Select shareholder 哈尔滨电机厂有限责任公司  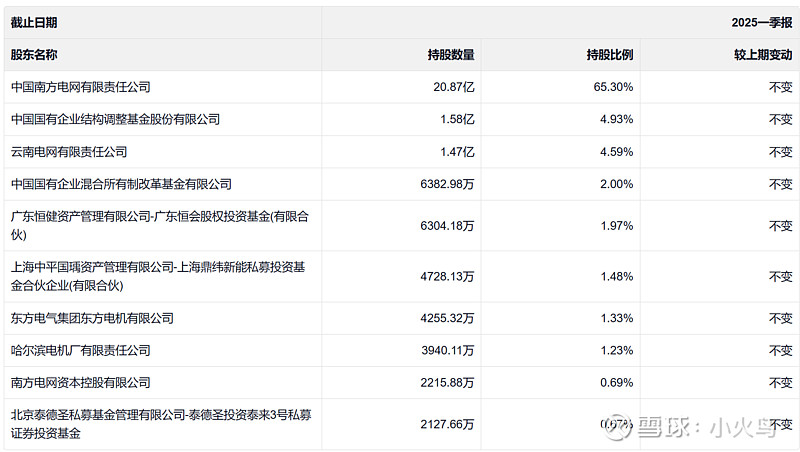pos(81,350)
